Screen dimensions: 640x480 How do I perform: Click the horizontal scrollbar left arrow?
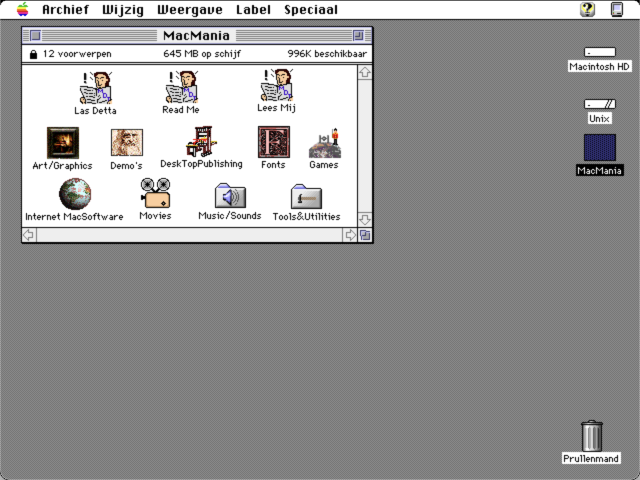point(29,235)
